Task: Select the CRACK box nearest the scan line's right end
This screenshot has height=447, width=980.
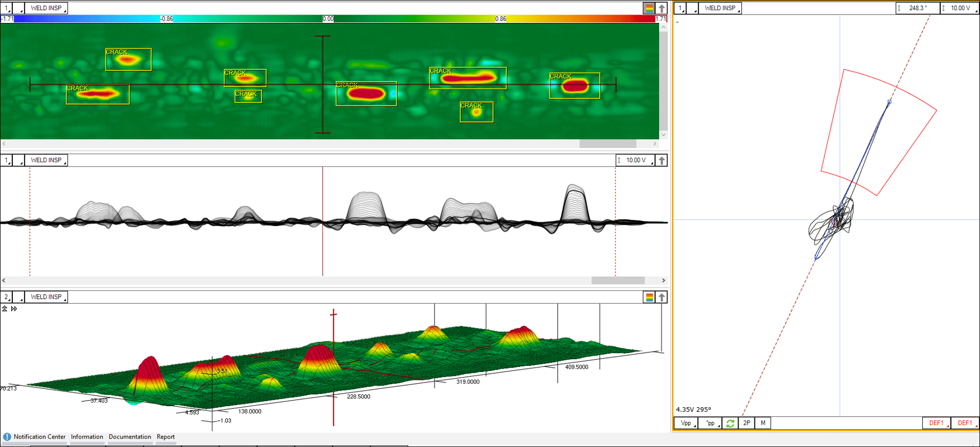Action: [x=575, y=86]
